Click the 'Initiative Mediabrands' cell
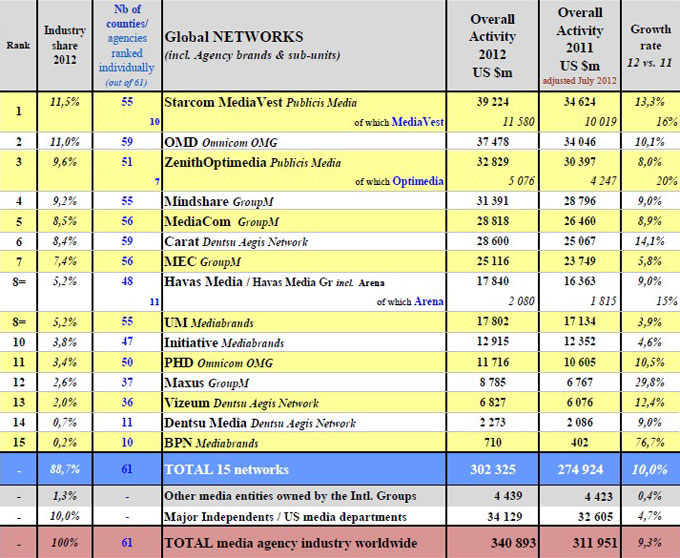Image resolution: width=680 pixels, height=558 pixels. click(x=224, y=343)
